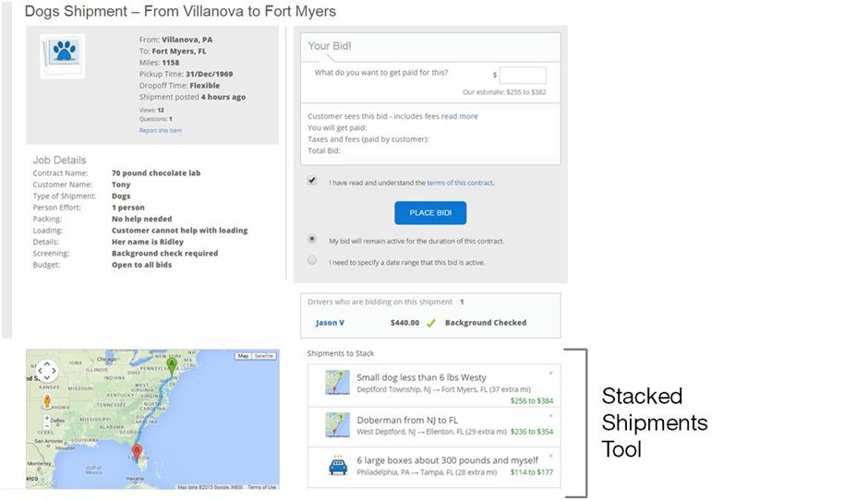The image size is (868, 500).
Task: Dismiss the Doberman from NJ shipment
Action: [551, 414]
